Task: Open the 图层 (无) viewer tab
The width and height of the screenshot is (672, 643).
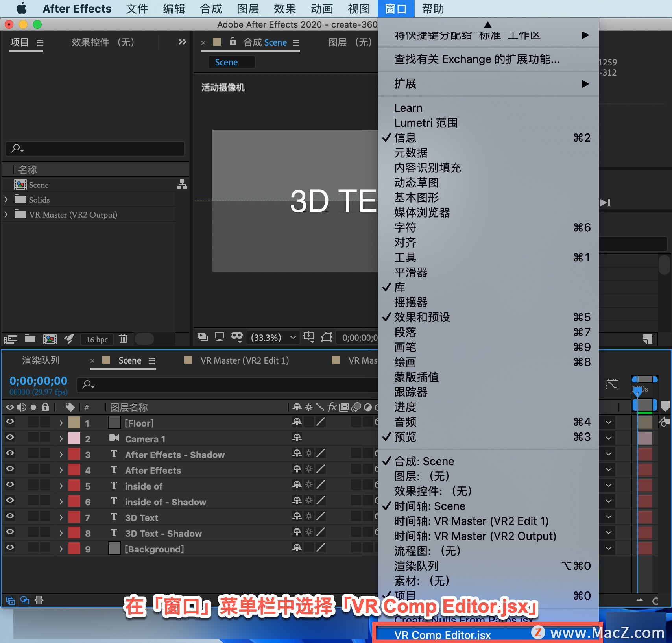Action: [350, 42]
